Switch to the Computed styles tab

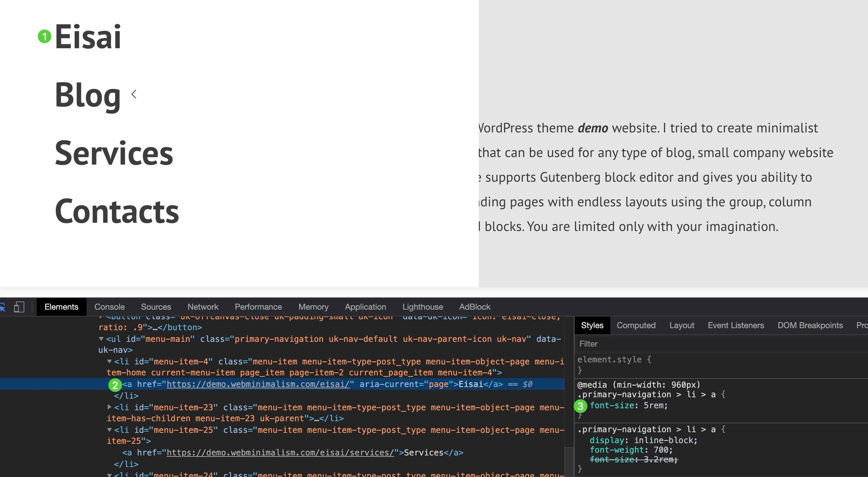point(636,325)
